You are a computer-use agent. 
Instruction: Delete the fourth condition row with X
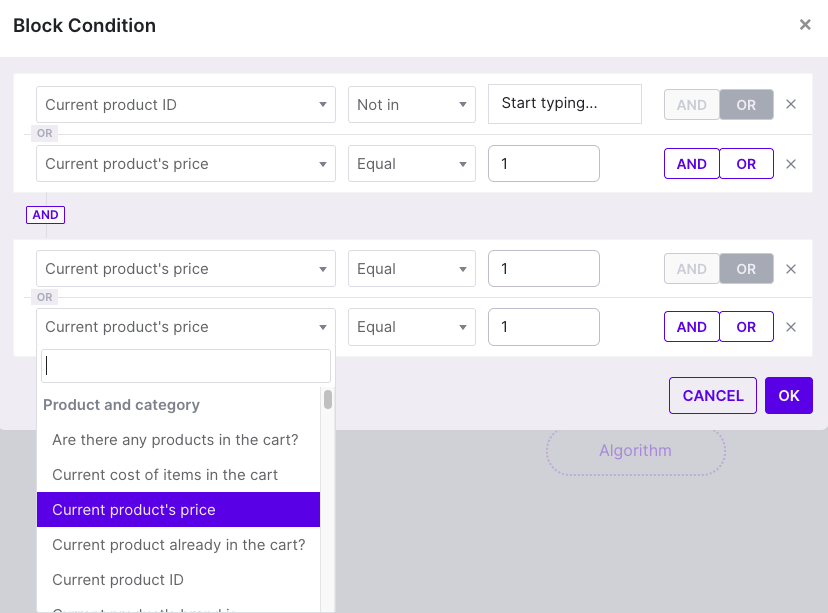click(790, 327)
